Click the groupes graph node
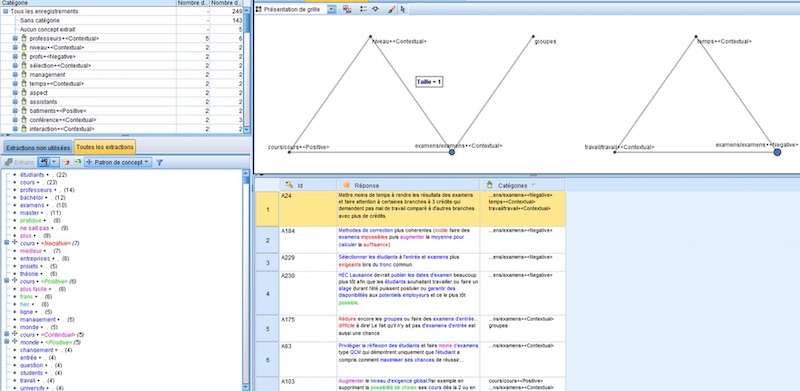Image resolution: width=800 pixels, height=391 pixels. coord(533,37)
